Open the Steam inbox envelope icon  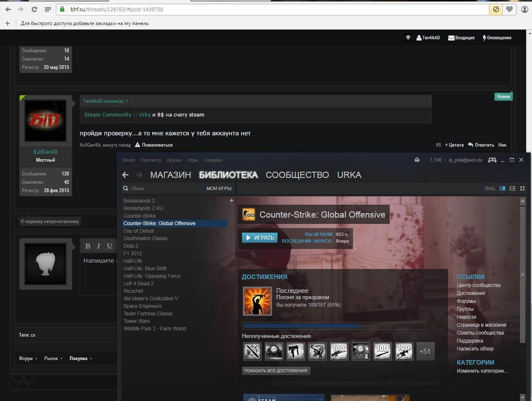pos(417,160)
